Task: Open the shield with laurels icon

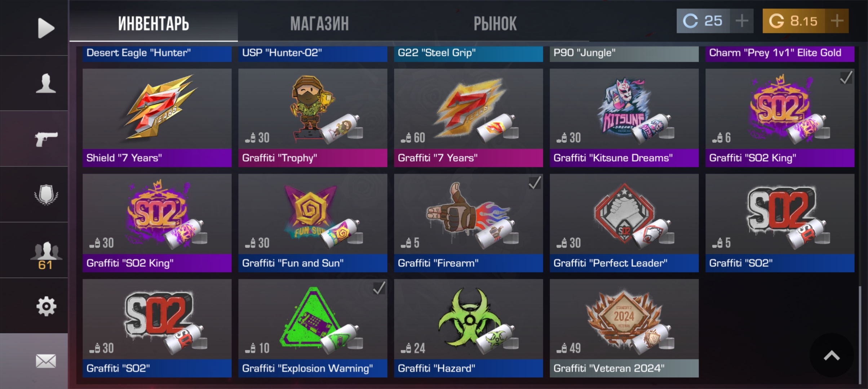Action: pyautogui.click(x=46, y=194)
